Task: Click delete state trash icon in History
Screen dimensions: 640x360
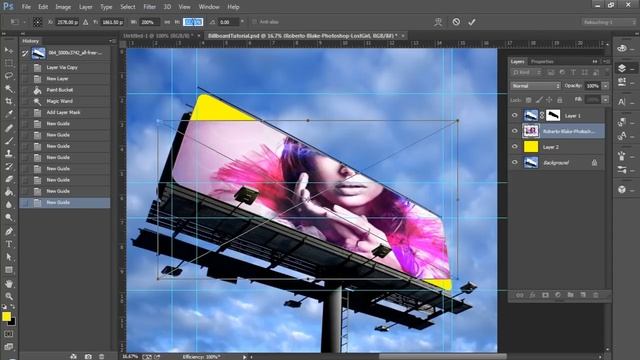Action: [x=101, y=356]
